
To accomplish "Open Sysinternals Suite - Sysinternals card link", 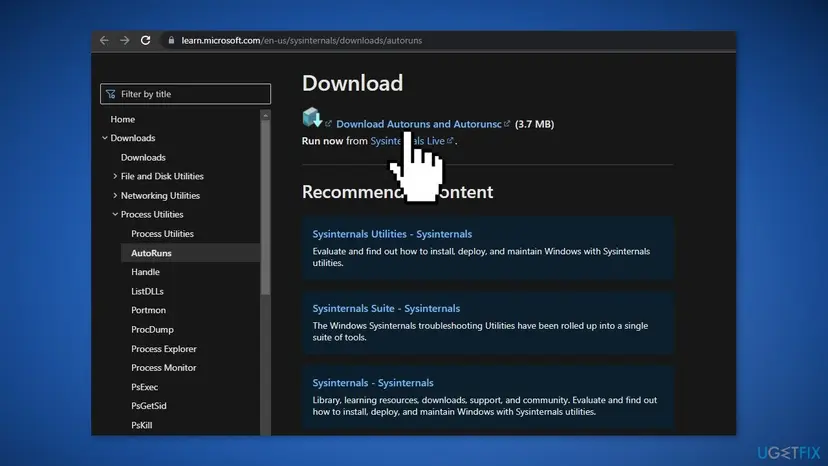I will [386, 309].
